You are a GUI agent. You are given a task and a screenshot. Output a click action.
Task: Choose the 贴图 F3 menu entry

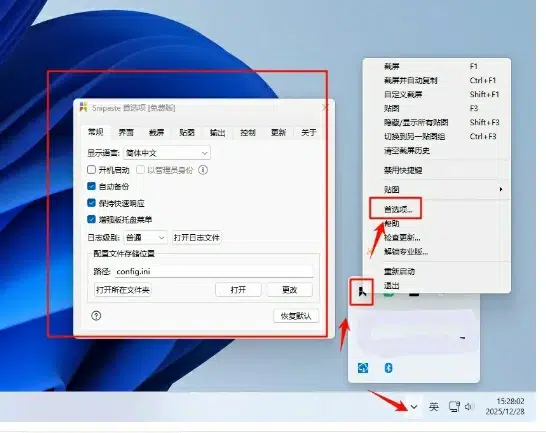[x=437, y=108]
